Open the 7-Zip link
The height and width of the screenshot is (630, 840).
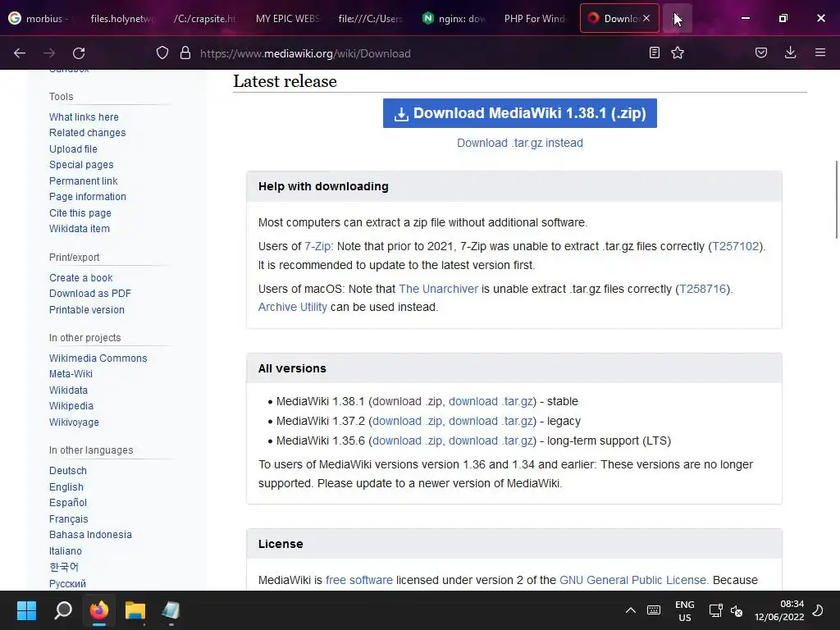pyautogui.click(x=318, y=246)
